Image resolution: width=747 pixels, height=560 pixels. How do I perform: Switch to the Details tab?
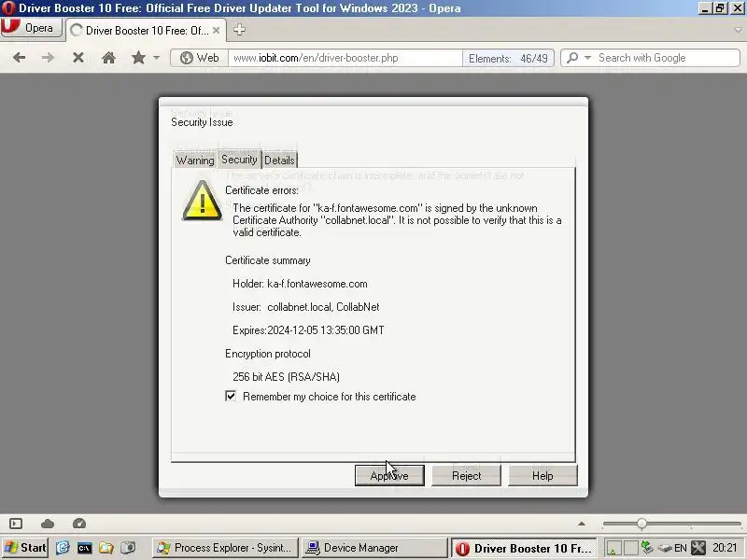click(x=279, y=161)
